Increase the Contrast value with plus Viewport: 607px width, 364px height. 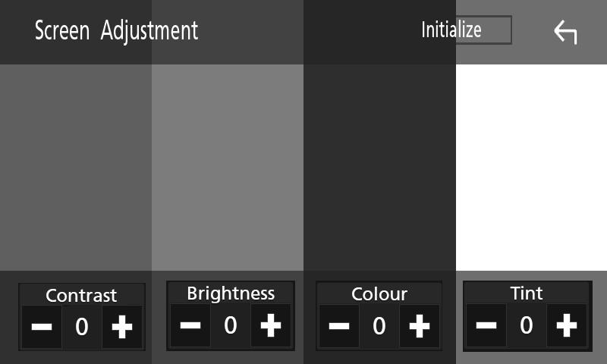[x=122, y=327]
